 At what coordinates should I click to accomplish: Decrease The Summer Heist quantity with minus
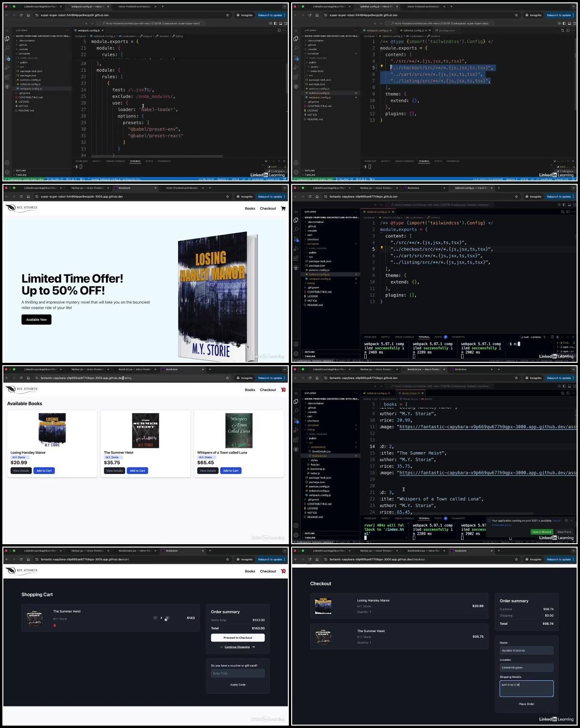pyautogui.click(x=155, y=618)
